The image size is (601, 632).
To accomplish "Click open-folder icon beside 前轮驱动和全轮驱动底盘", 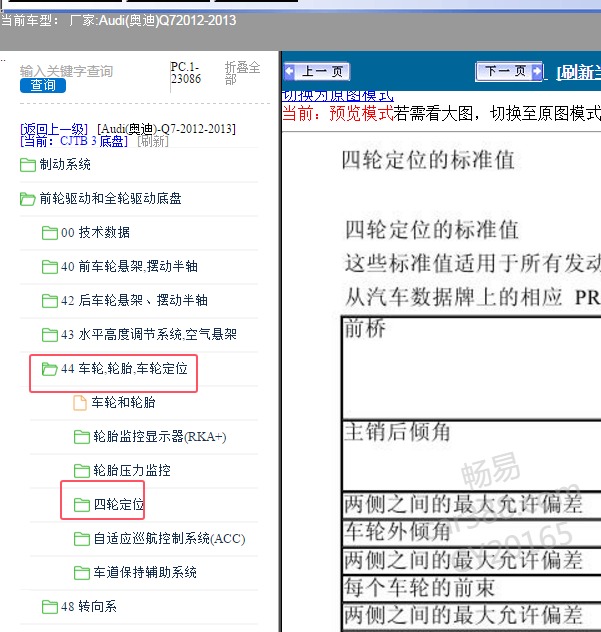I will point(27,199).
